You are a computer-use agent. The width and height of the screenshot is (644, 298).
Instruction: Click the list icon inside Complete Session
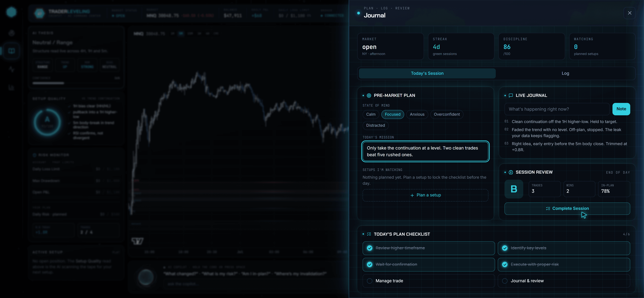548,208
